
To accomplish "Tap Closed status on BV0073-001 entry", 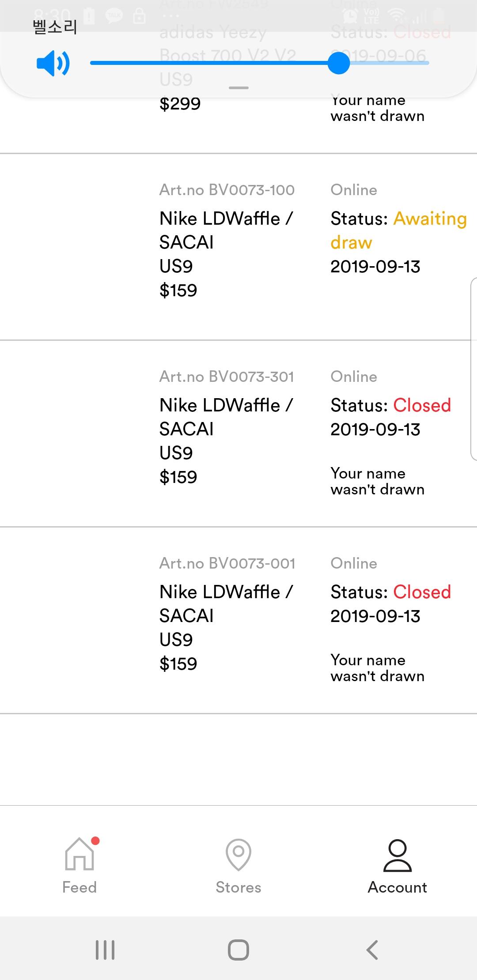I will (x=422, y=592).
